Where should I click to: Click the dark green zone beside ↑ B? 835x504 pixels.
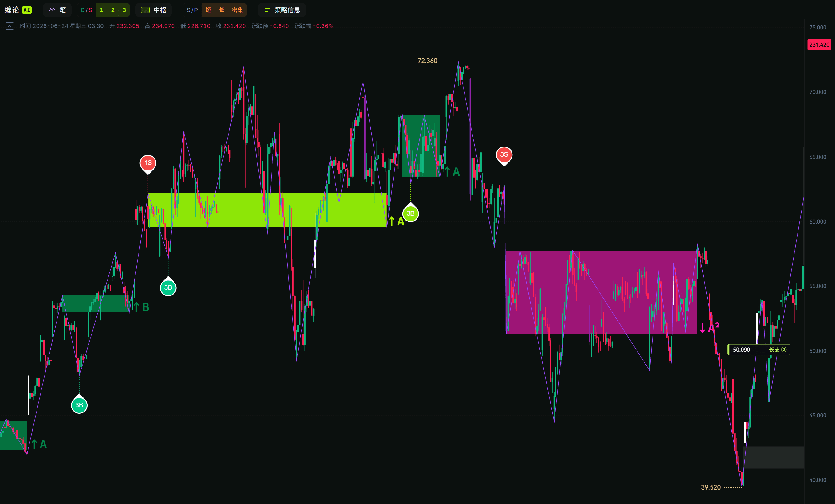click(96, 303)
